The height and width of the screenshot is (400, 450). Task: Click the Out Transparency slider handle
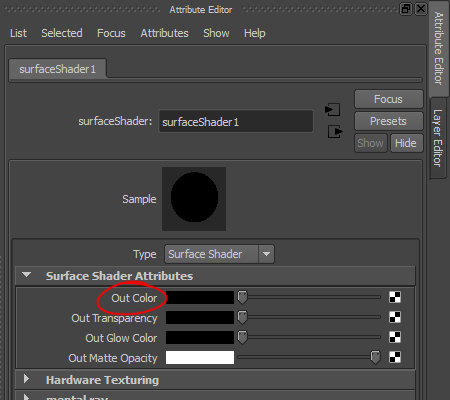pos(242,317)
